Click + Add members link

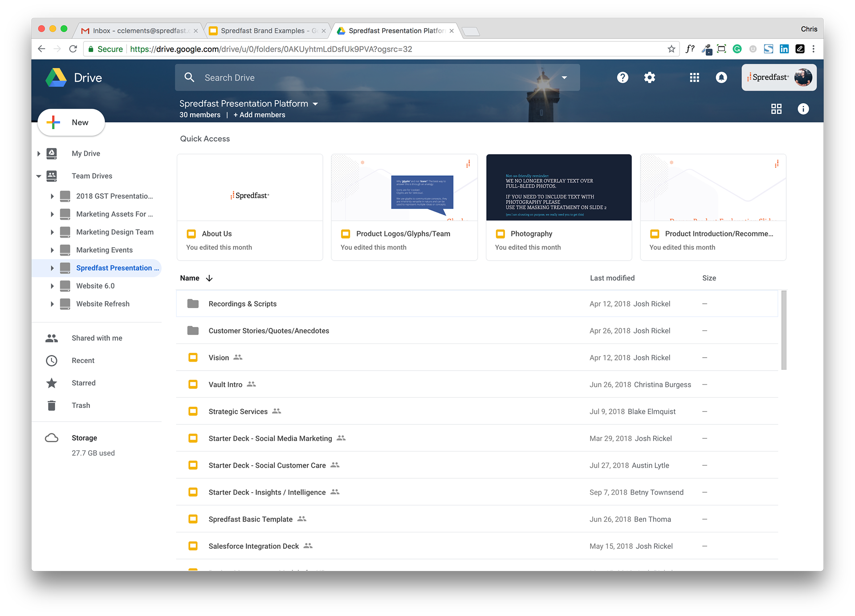coord(259,115)
